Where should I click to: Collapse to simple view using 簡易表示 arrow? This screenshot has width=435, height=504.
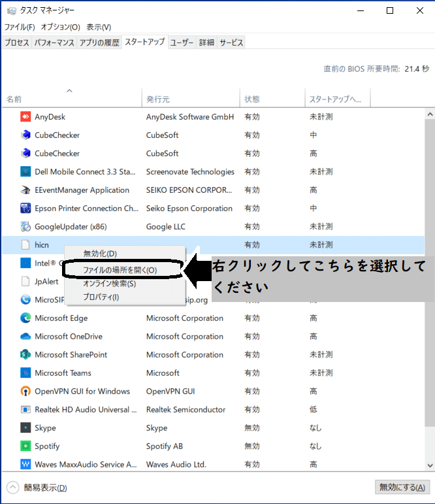tap(13, 488)
